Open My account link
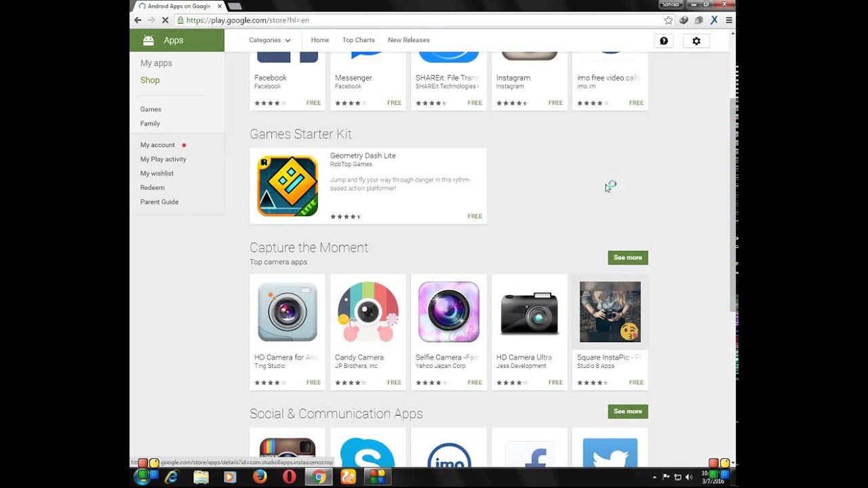 click(x=157, y=145)
